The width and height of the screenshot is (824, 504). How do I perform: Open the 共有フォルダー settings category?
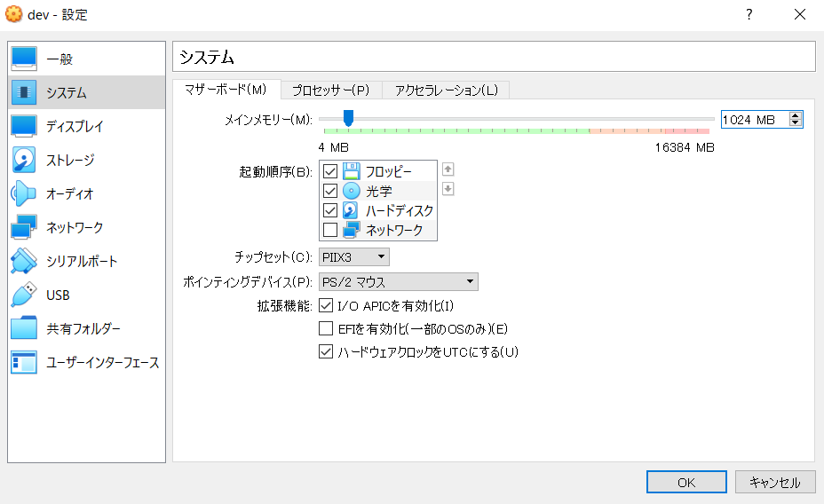[x=87, y=328]
